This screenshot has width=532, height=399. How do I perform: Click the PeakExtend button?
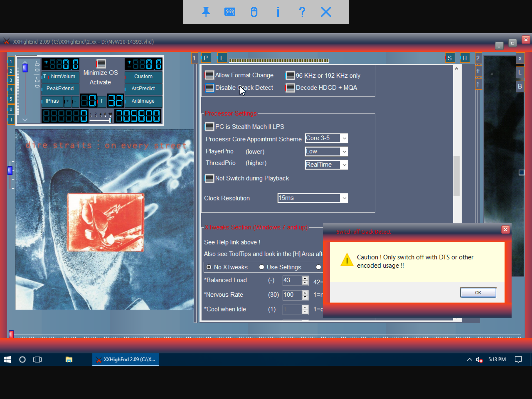click(60, 89)
